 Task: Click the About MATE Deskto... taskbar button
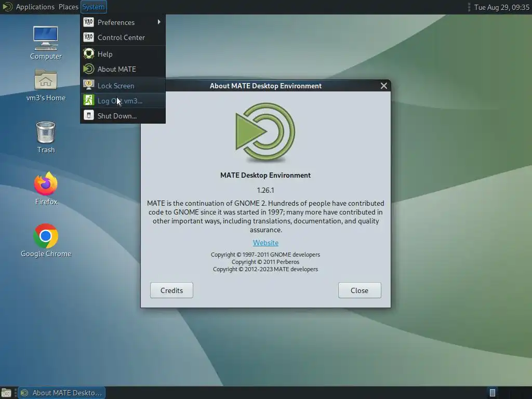(x=62, y=393)
